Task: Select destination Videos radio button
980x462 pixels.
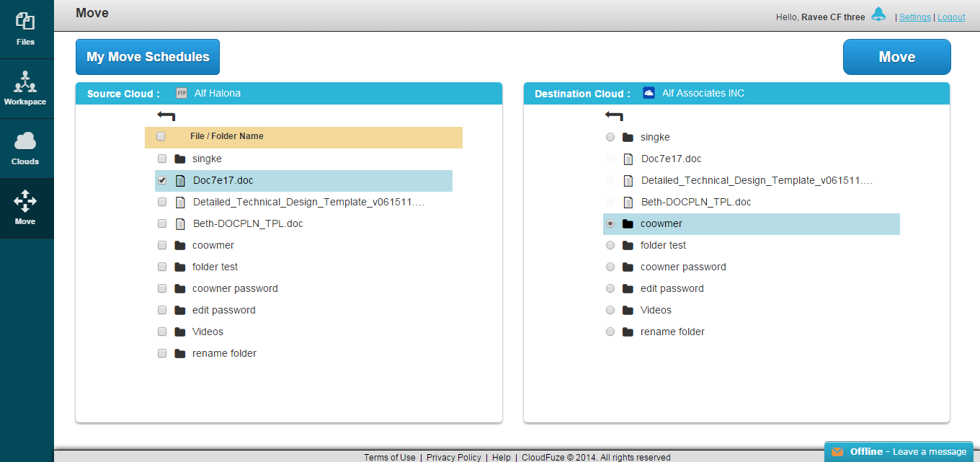Action: coord(610,310)
